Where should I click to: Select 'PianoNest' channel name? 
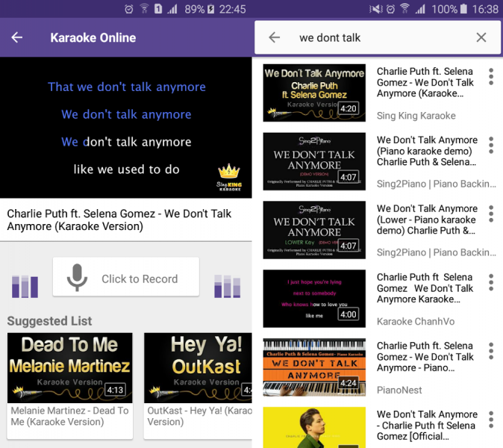pyautogui.click(x=399, y=390)
